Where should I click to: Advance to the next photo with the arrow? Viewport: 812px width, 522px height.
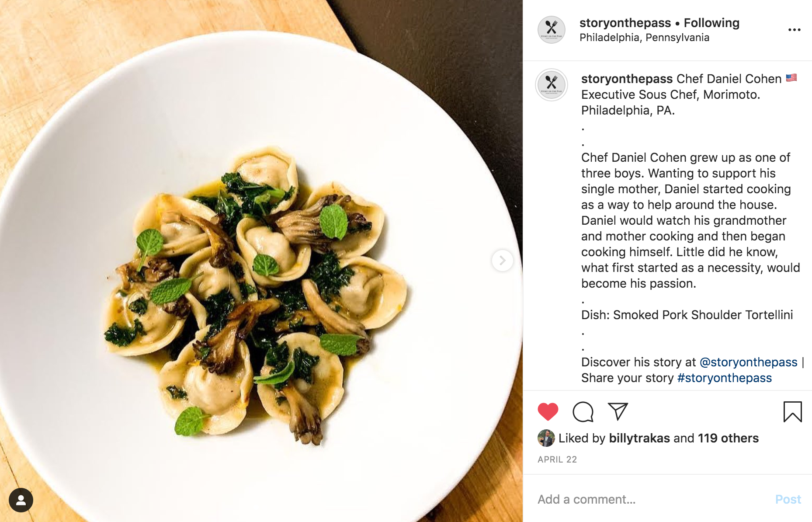pos(503,261)
